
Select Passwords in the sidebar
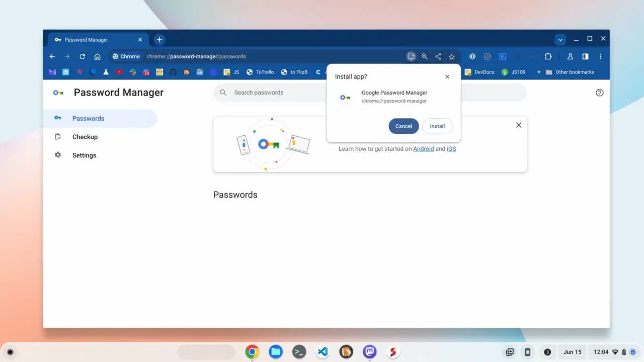(x=100, y=119)
